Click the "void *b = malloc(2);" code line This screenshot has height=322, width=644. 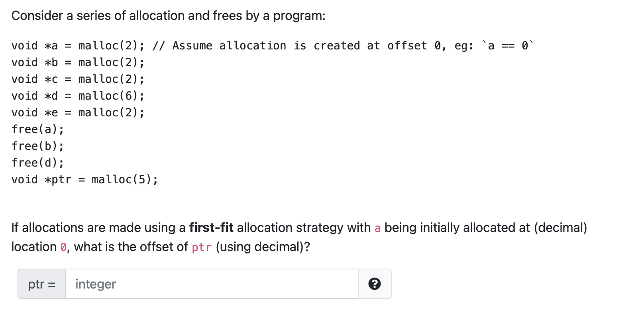coord(78,63)
